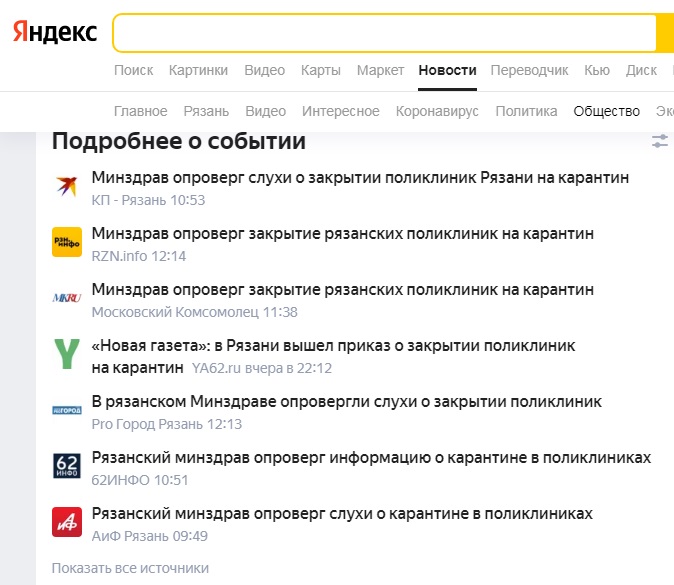Open headline В рязанском Минздраве опровергли слухи

[346, 401]
